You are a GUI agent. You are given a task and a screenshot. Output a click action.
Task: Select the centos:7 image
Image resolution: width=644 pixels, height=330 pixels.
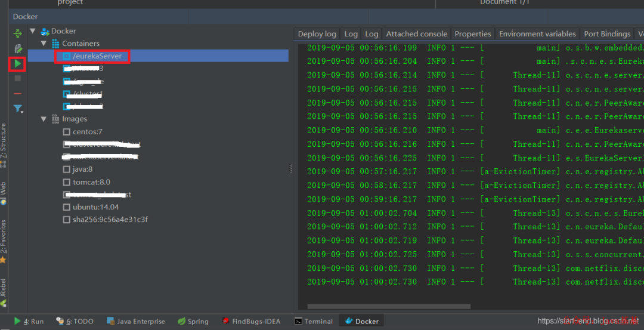(x=88, y=132)
